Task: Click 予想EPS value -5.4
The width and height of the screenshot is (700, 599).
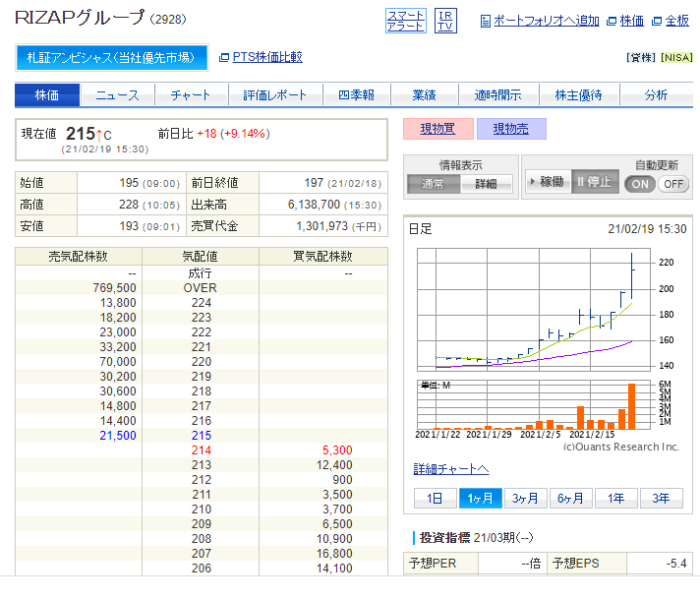Action: (x=675, y=564)
